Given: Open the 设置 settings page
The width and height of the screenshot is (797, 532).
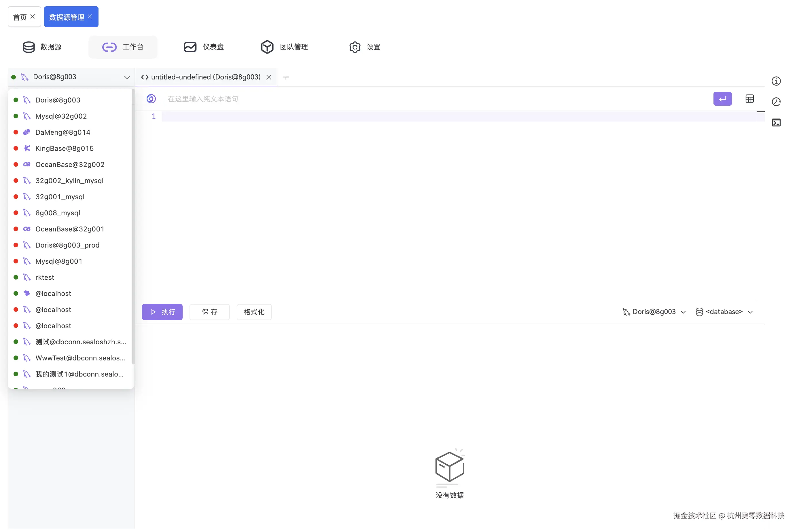Looking at the screenshot, I should 364,47.
